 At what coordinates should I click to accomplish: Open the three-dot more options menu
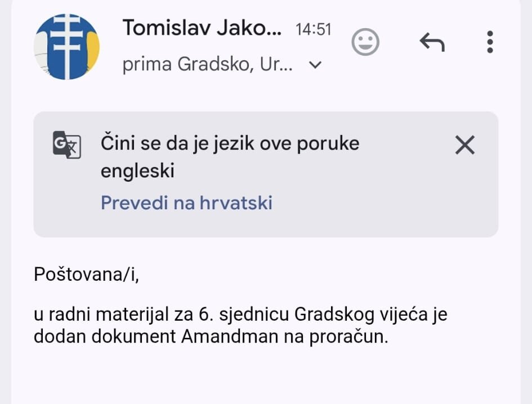(x=490, y=42)
